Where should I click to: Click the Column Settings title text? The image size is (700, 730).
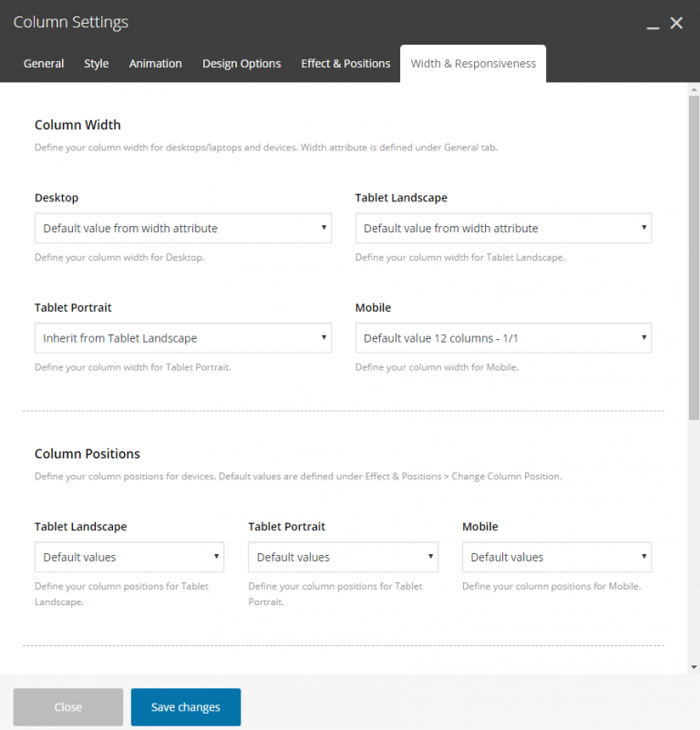click(x=71, y=22)
